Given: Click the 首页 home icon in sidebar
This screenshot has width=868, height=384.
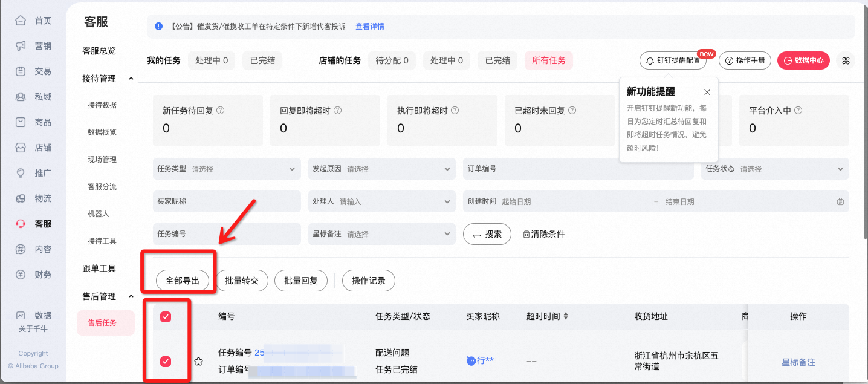Looking at the screenshot, I should [x=21, y=21].
